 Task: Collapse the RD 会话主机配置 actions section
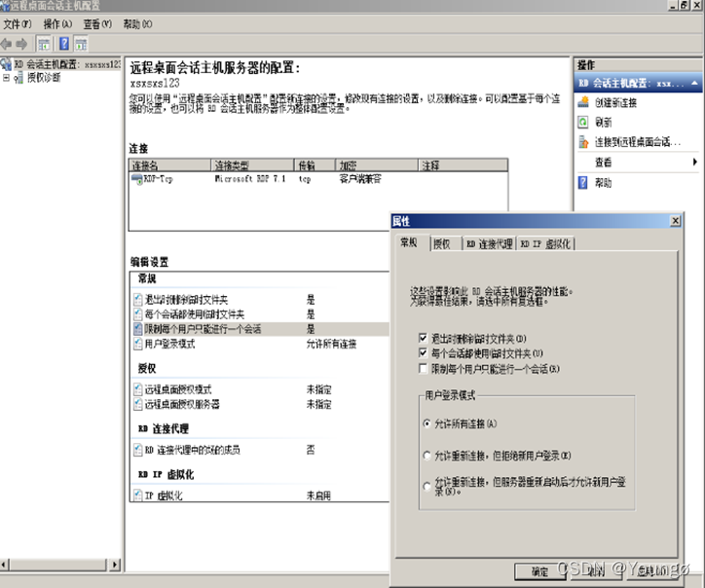(x=694, y=83)
